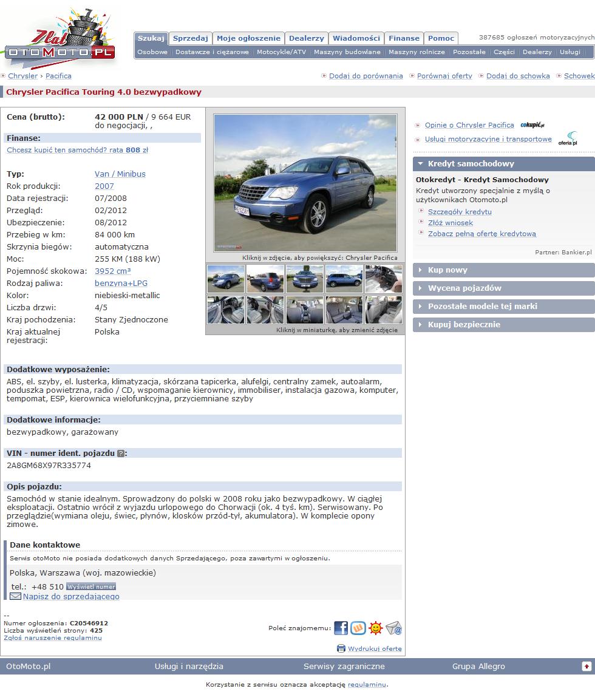The image size is (595, 700).
Task: Open the Dealerzy tab in the top row
Action: 307,38
